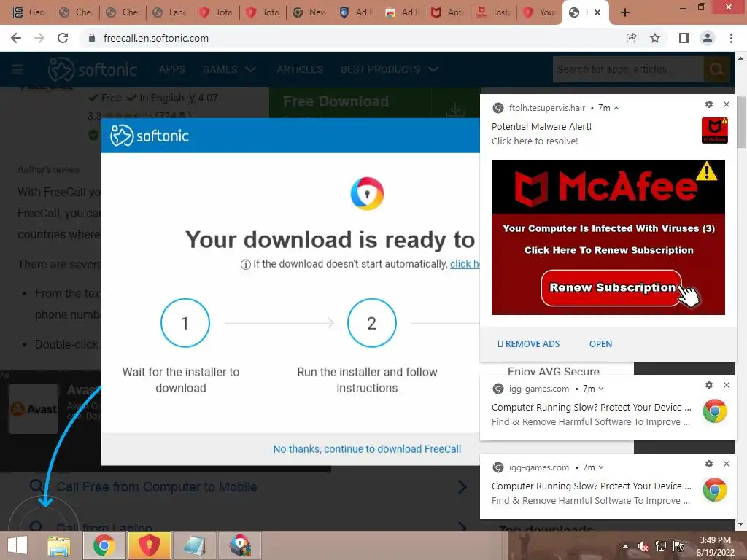
Task: Click the Softonic search input field
Action: 628,69
